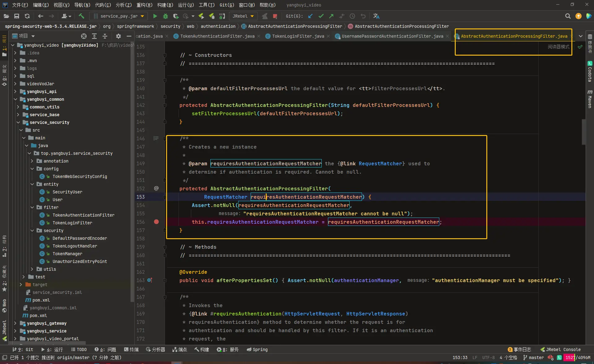Click the Git push arrow icon
The width and height of the screenshot is (594, 364).
click(x=331, y=16)
